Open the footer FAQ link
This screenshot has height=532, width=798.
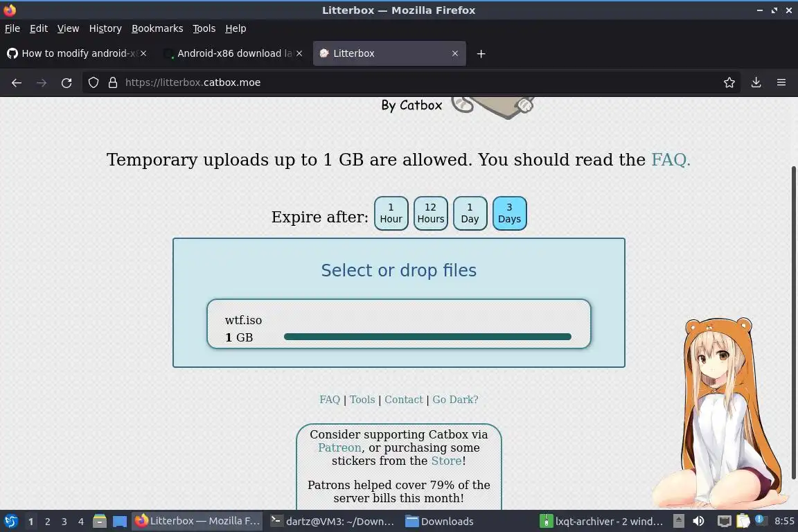coord(329,400)
